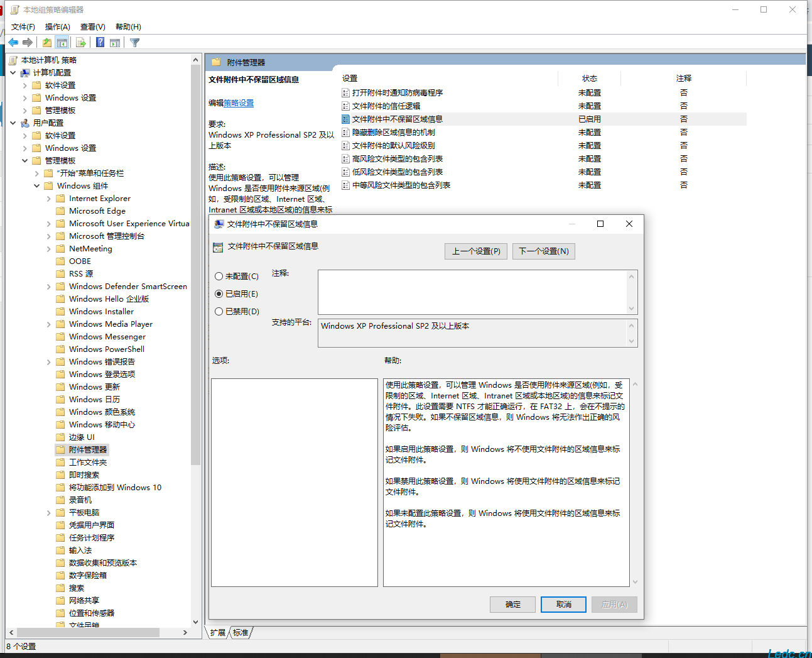
Task: Maximize the policy setting dialog
Action: 600,224
